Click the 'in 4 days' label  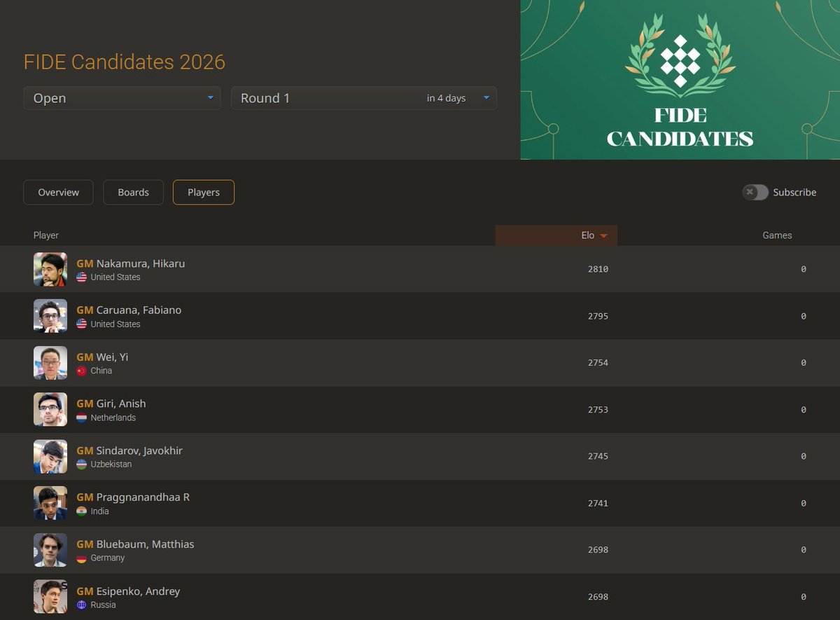(x=446, y=98)
